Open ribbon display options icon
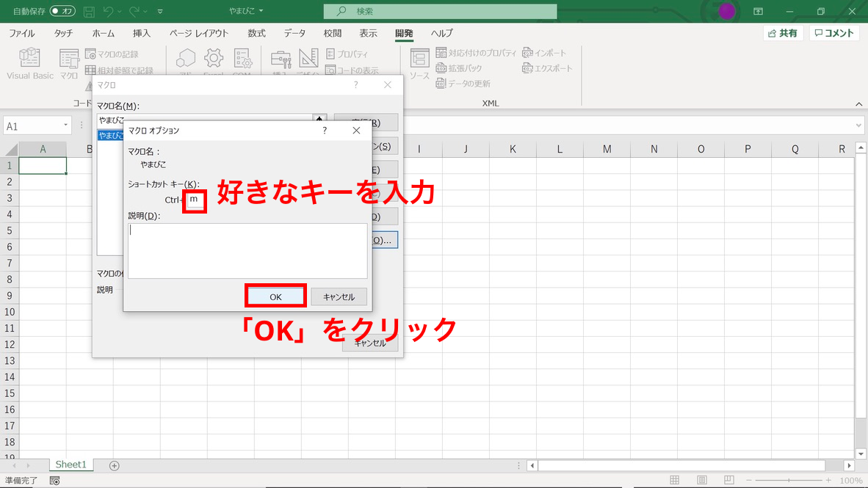This screenshot has height=488, width=868. coord(758,11)
